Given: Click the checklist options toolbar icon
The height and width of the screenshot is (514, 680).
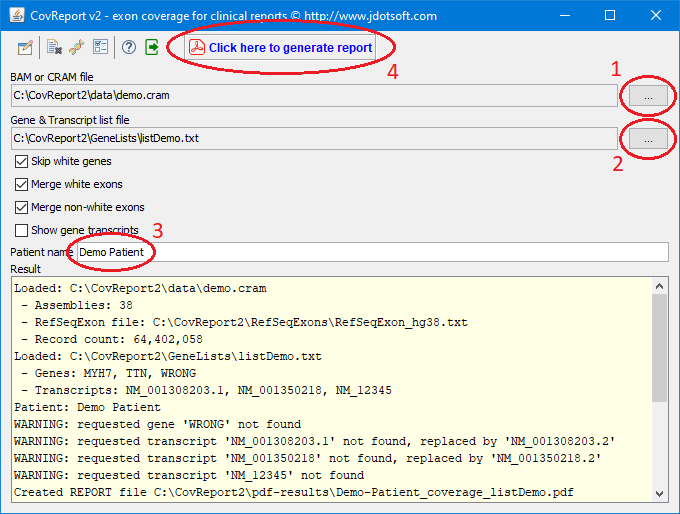Looking at the screenshot, I should pos(100,47).
